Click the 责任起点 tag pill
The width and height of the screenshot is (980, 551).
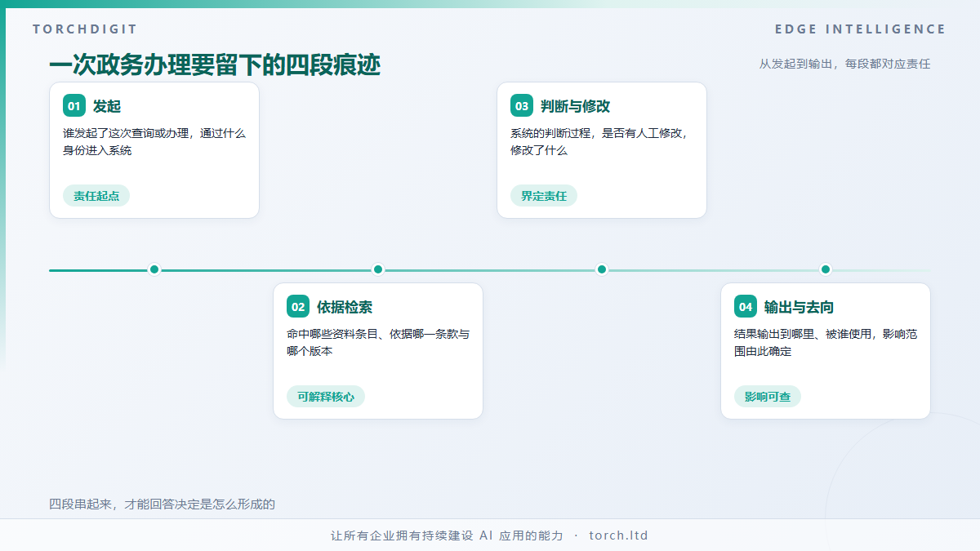pos(96,196)
